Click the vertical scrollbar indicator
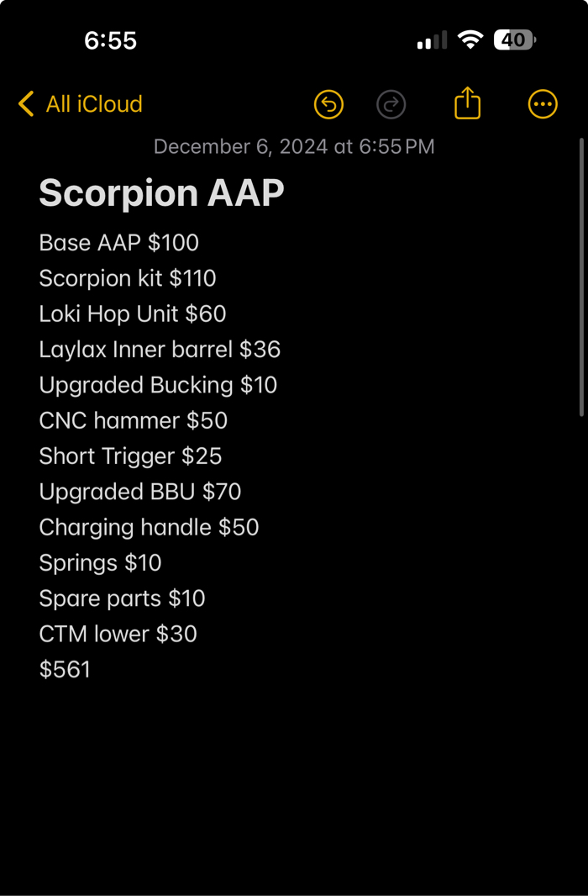 (x=581, y=277)
